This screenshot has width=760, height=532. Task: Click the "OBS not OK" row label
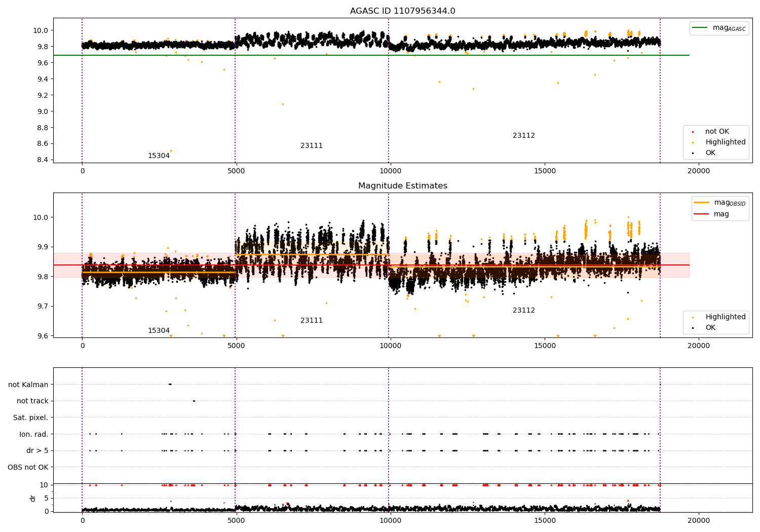click(28, 467)
